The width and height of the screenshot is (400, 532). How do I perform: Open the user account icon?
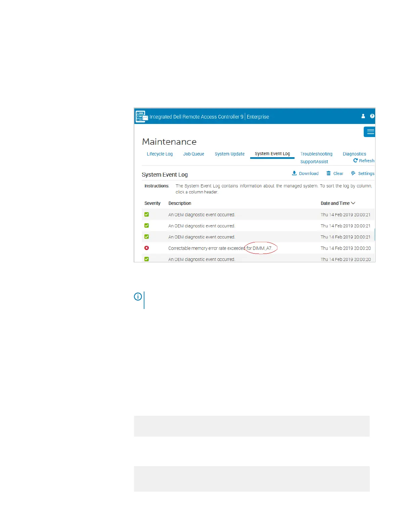pyautogui.click(x=363, y=116)
